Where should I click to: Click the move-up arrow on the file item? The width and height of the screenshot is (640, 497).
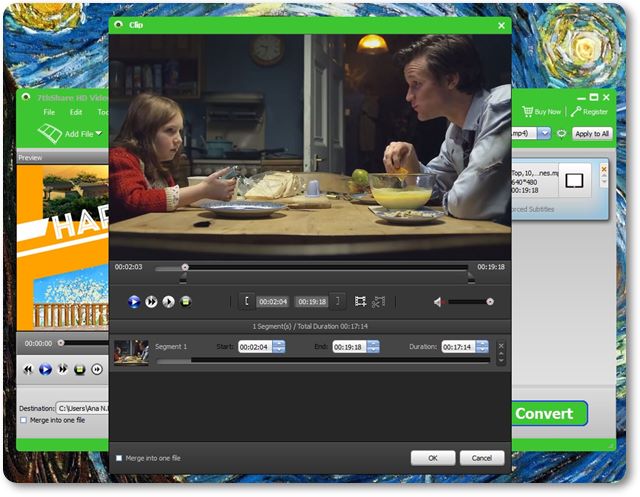[604, 175]
